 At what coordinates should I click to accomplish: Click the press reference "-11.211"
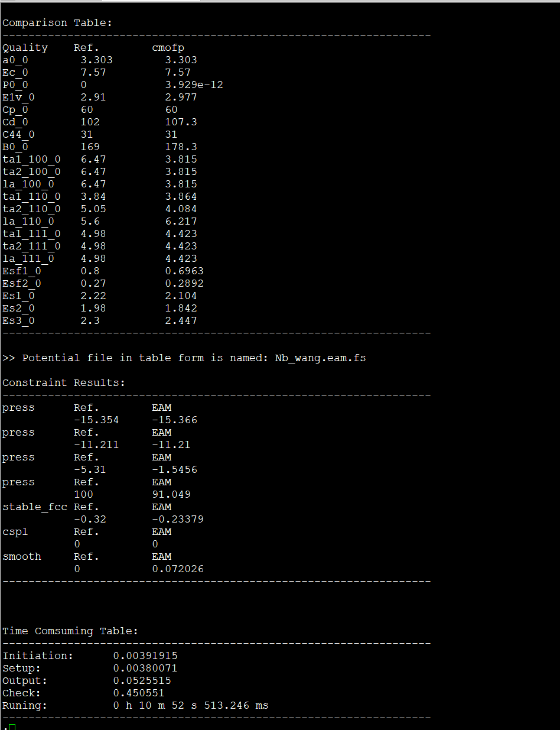pos(96,445)
